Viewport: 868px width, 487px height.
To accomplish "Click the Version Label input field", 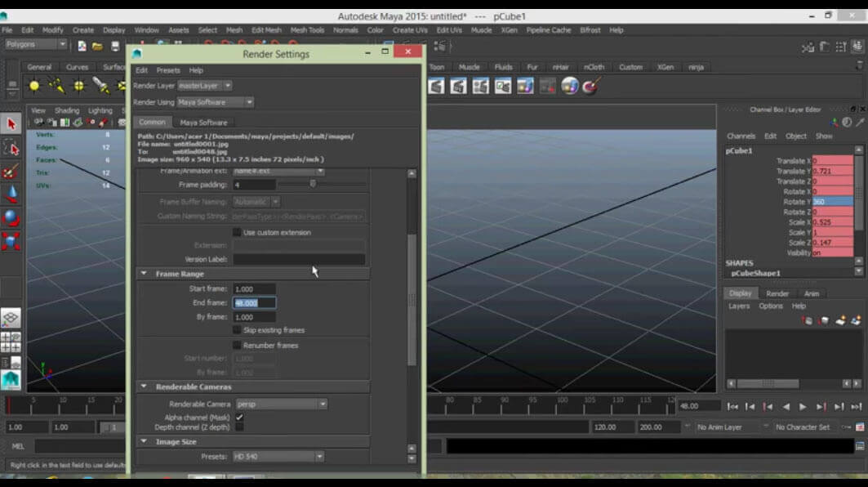I will coord(299,259).
